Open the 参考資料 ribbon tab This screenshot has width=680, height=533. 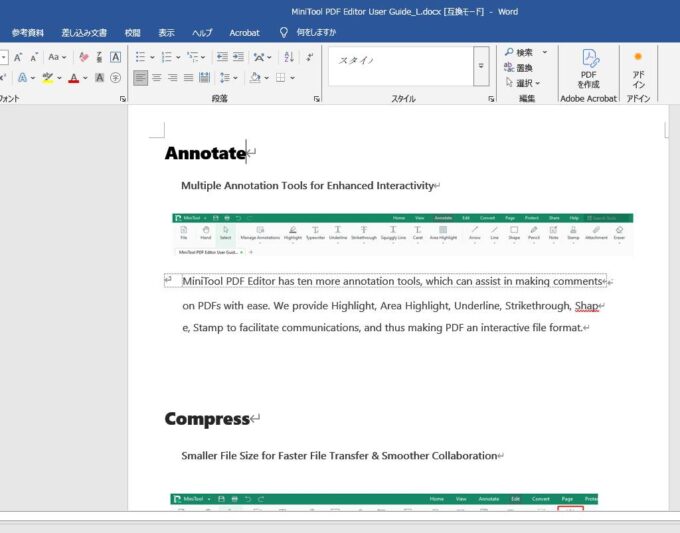27,33
